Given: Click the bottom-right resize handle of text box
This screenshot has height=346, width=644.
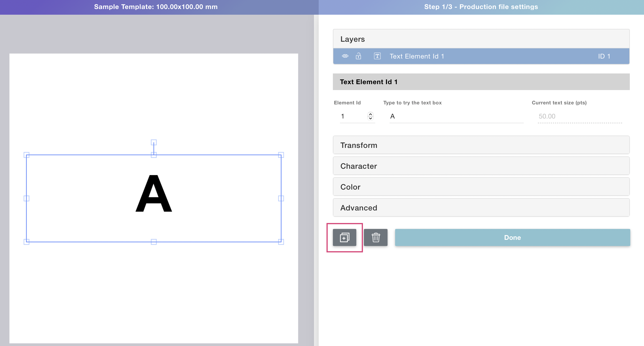Looking at the screenshot, I should tap(281, 241).
